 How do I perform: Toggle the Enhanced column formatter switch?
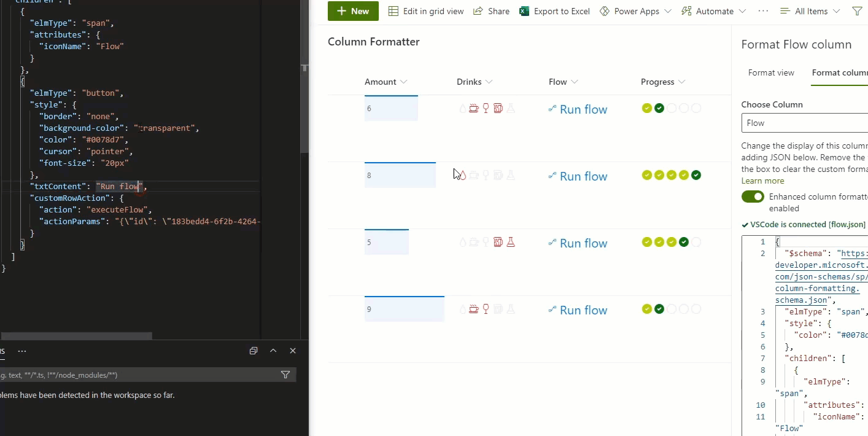(x=753, y=197)
